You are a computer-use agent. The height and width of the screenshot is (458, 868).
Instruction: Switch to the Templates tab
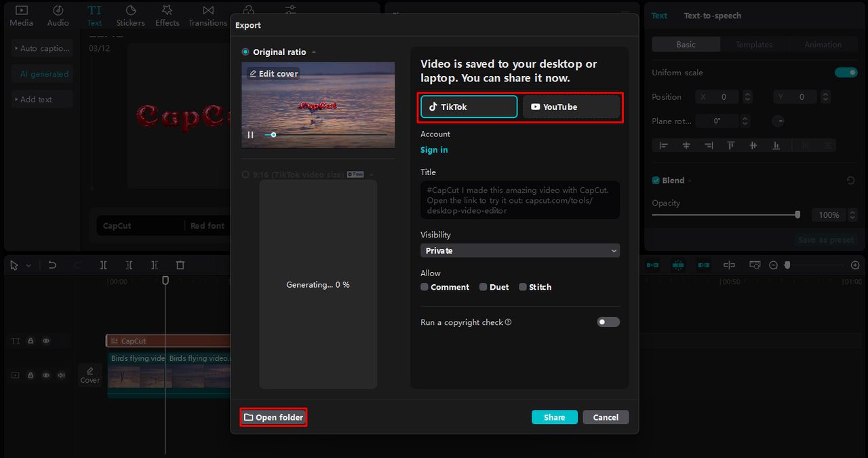754,45
